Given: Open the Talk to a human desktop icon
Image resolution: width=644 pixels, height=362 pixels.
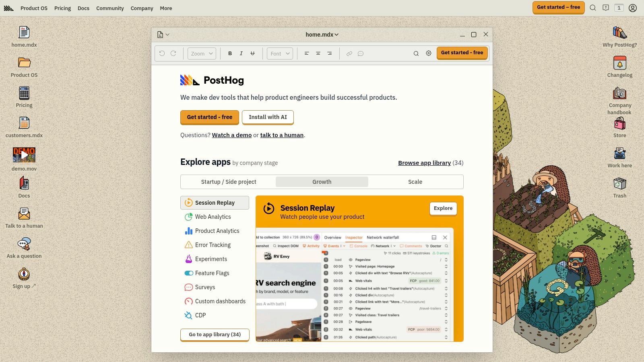Looking at the screenshot, I should pos(24,218).
